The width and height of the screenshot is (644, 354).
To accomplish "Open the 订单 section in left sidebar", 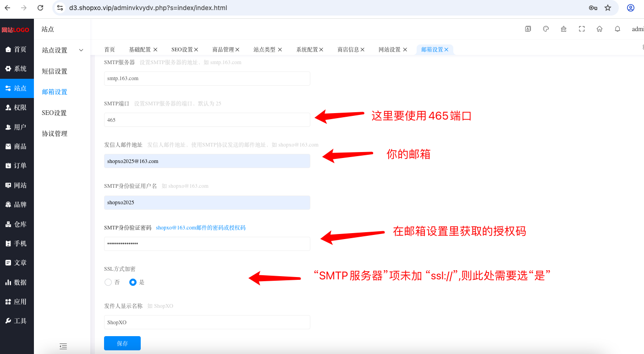I will point(17,166).
